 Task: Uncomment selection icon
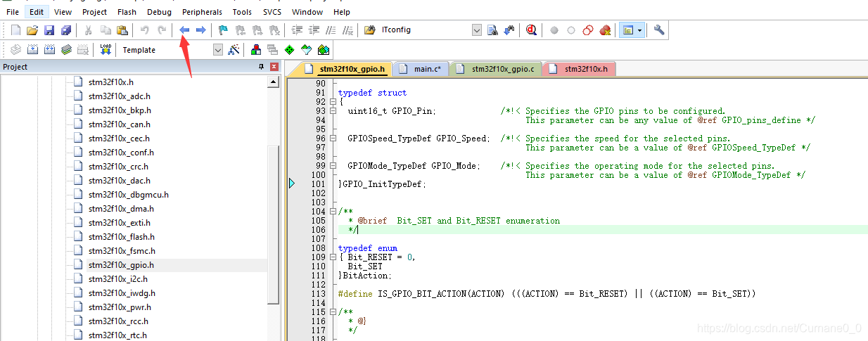click(x=347, y=30)
